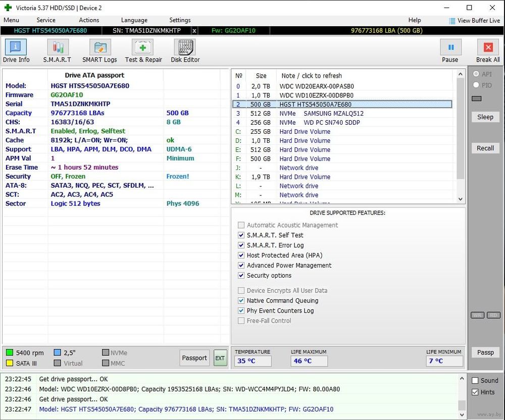Open the Menu menu
Viewport: 505px width, 420px height.
[x=11, y=20]
